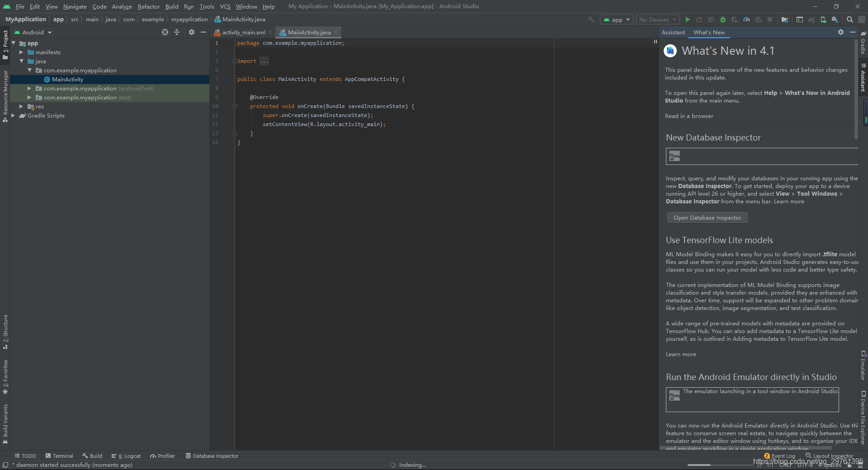Image resolution: width=868 pixels, height=470 pixels.
Task: Open Project panel settings gear
Action: 192,32
